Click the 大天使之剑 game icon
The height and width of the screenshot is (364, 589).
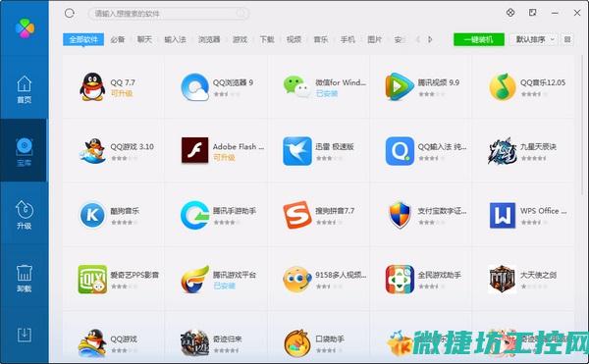click(x=503, y=280)
